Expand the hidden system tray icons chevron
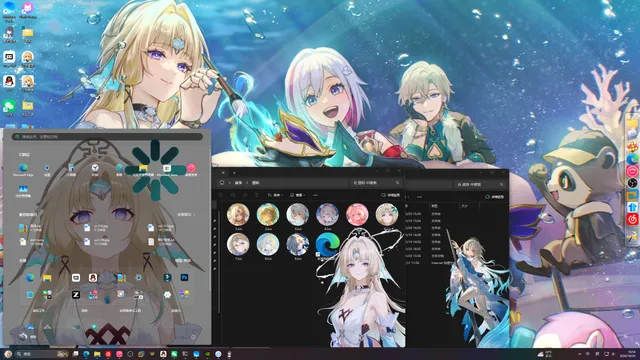Image resolution: width=640 pixels, height=360 pixels. [580, 354]
